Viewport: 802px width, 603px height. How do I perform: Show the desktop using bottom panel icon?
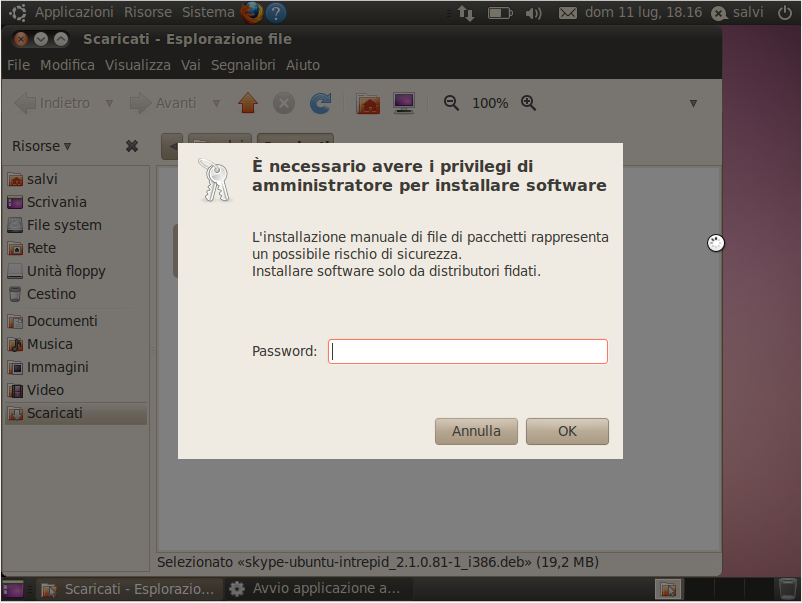coord(13,589)
